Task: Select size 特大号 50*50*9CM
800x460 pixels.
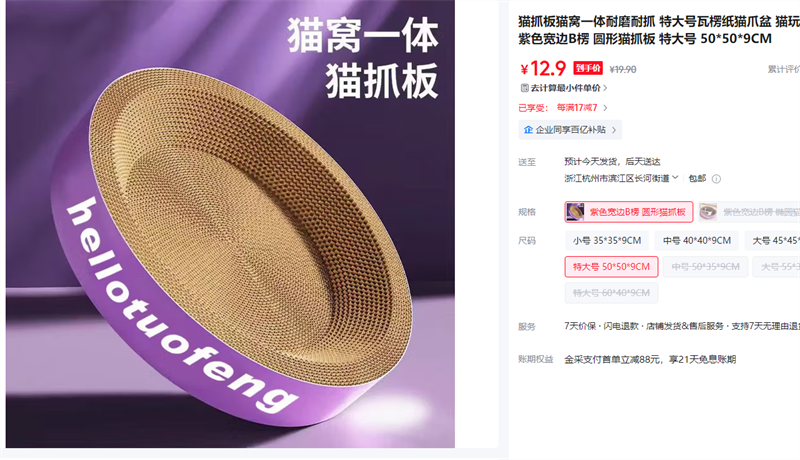Action: 611,267
